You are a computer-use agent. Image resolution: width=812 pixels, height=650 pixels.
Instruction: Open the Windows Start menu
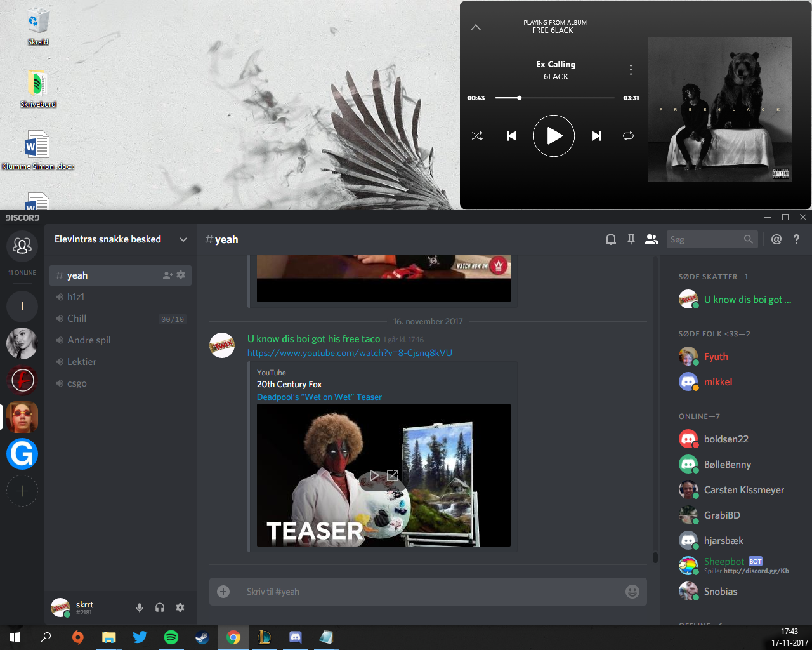click(x=15, y=637)
